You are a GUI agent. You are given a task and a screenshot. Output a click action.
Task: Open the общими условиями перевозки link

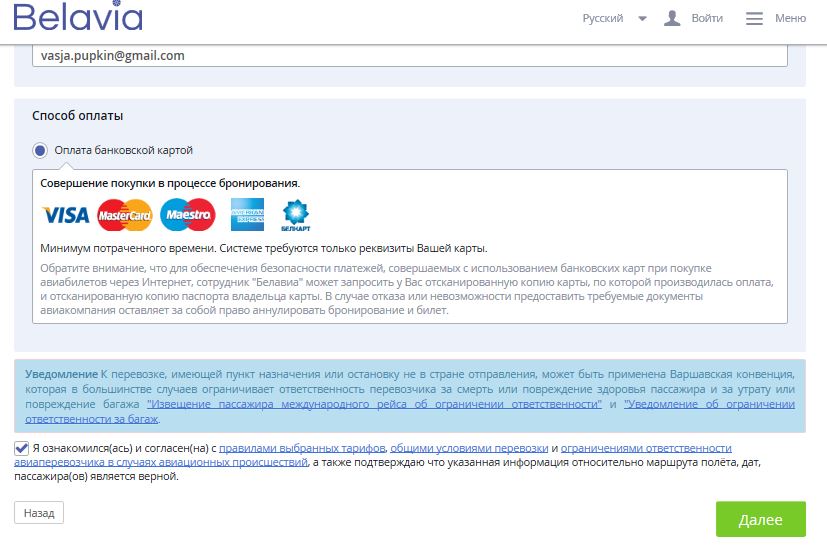pyautogui.click(x=469, y=448)
